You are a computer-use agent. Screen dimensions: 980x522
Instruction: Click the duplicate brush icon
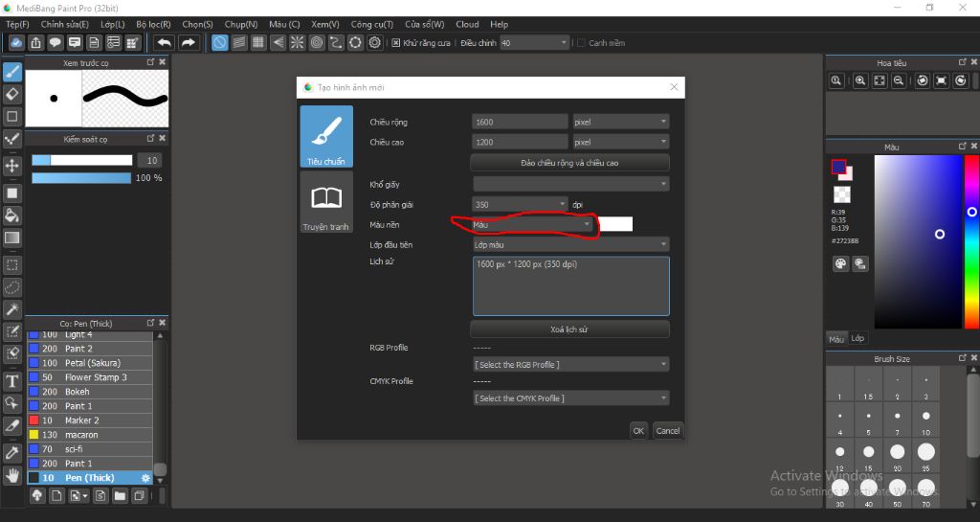tap(140, 496)
